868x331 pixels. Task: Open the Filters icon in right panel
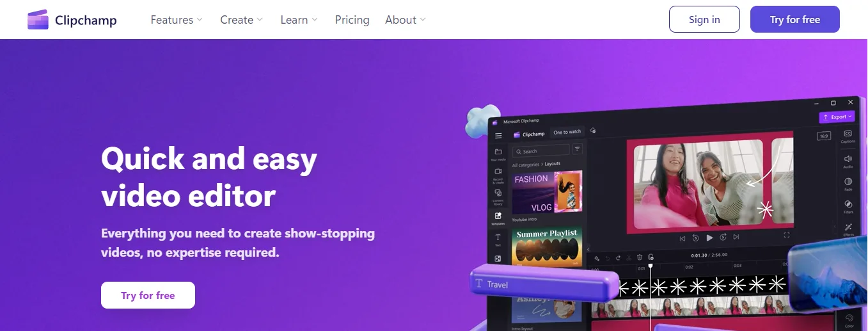(x=848, y=204)
